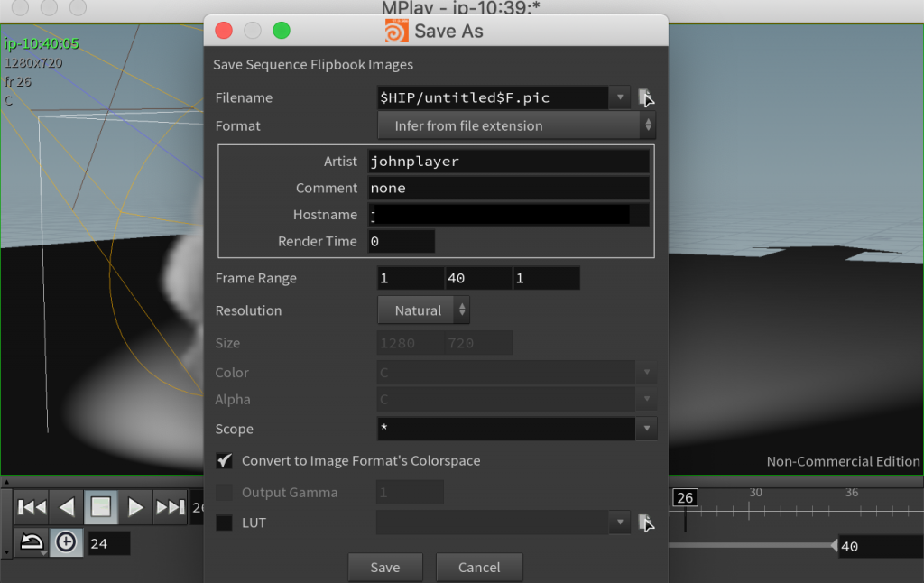This screenshot has width=924, height=583.
Task: Select the loop playback mode icon
Action: tap(32, 541)
